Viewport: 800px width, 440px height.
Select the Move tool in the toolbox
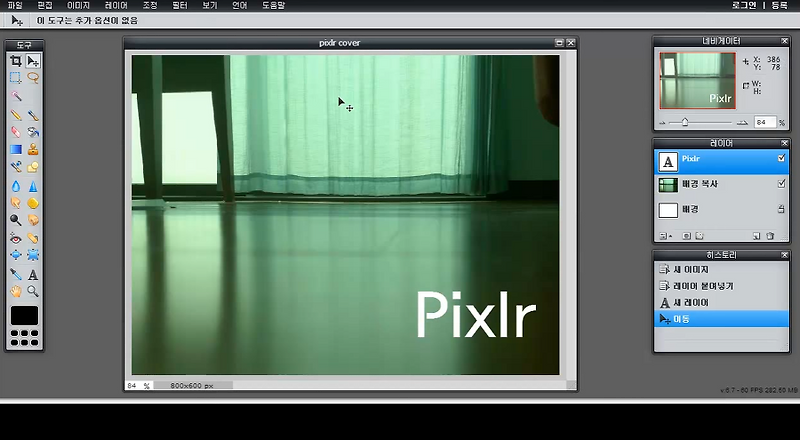point(33,61)
